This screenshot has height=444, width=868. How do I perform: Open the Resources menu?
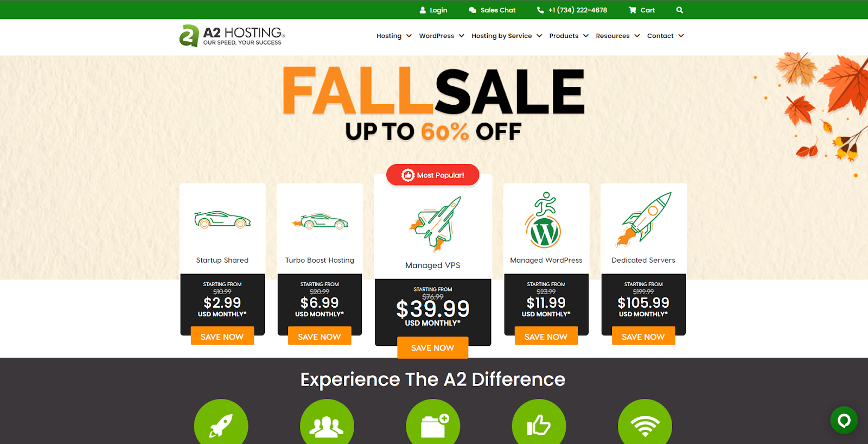point(618,36)
